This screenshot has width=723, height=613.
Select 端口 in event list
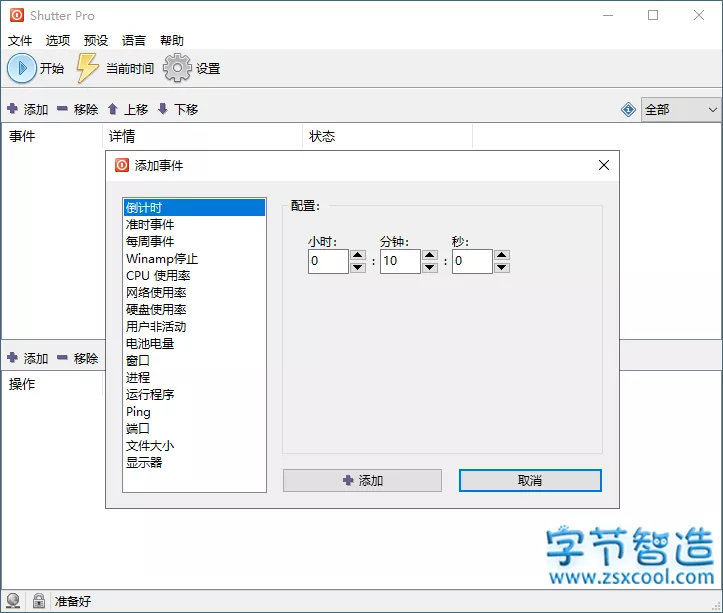click(x=194, y=429)
